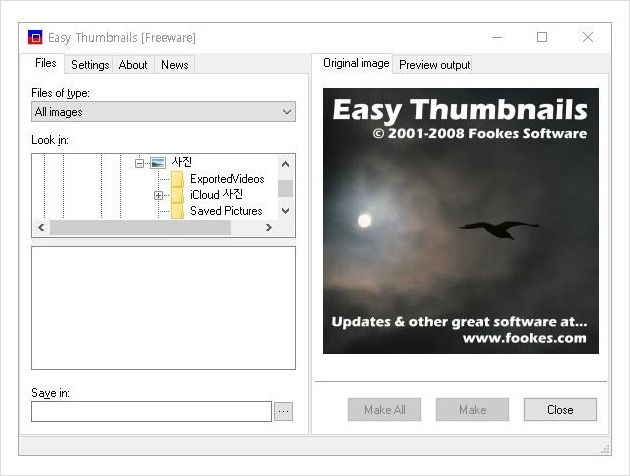The height and width of the screenshot is (476, 630).
Task: Open the Settings tab
Action: pos(90,65)
